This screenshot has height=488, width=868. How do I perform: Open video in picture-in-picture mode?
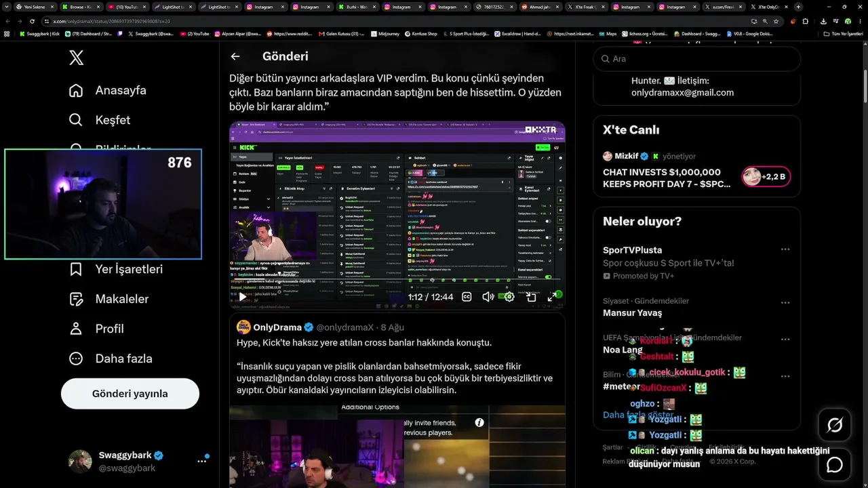tap(531, 297)
